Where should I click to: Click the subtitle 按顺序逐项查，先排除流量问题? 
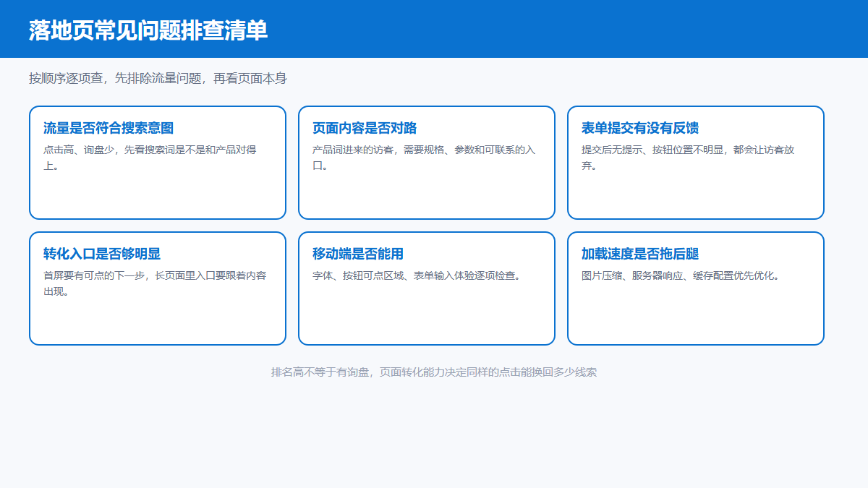pos(158,78)
